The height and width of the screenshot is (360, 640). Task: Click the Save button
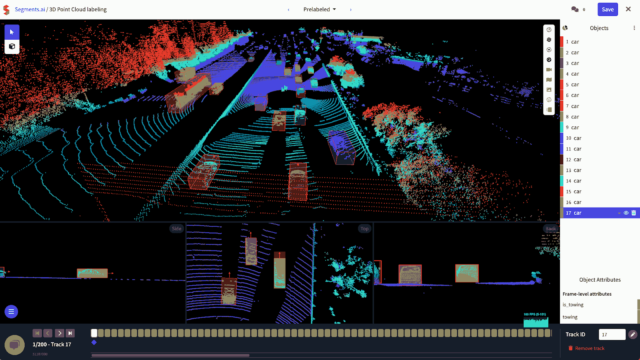[607, 9]
